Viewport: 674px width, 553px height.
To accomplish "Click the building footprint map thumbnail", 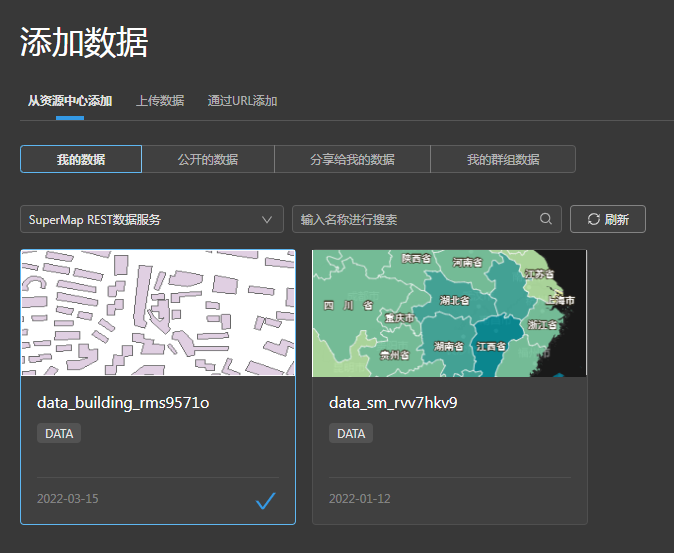I will coord(158,313).
